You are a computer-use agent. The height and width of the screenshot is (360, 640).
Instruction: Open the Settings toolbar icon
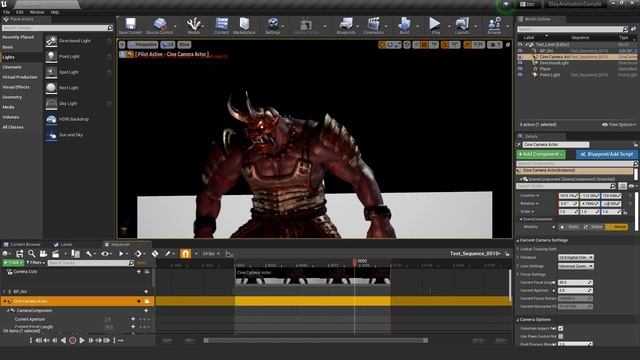click(x=273, y=24)
